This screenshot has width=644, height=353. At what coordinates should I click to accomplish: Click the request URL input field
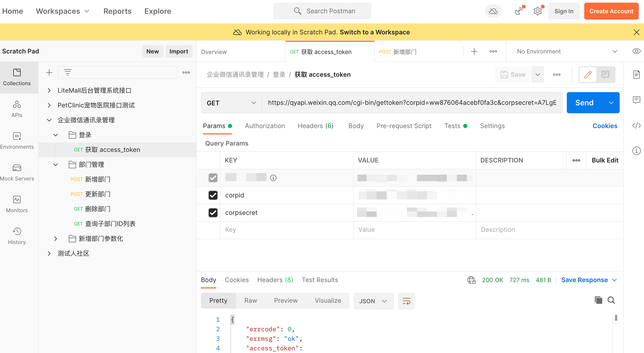pyautogui.click(x=412, y=103)
